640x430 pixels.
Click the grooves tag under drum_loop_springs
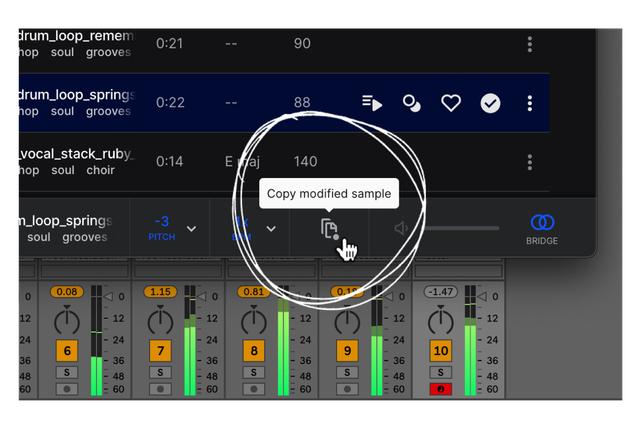click(x=108, y=111)
